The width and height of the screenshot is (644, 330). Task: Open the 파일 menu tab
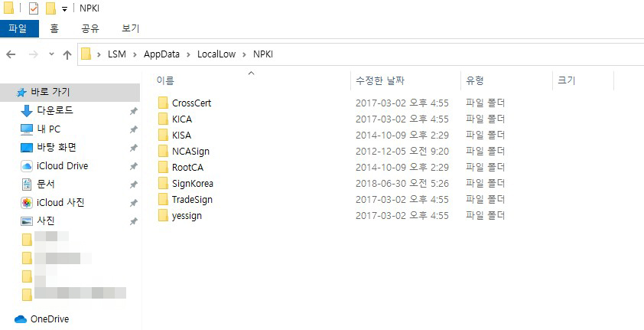point(19,29)
